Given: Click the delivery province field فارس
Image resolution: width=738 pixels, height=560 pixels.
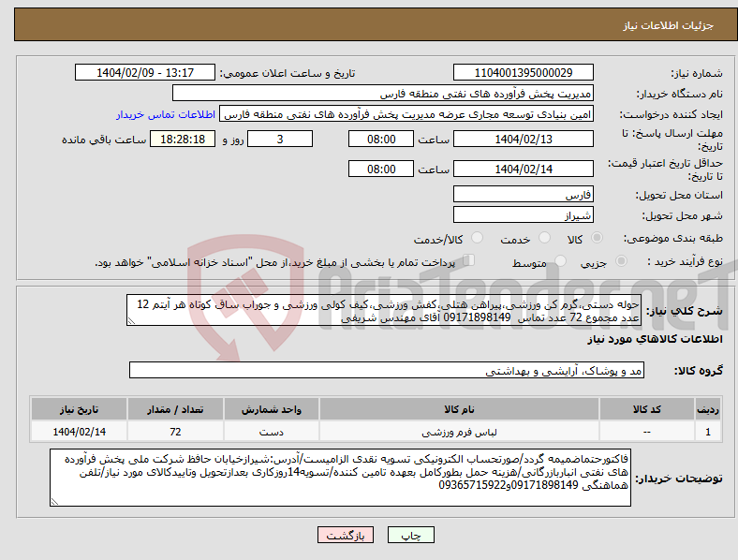Looking at the screenshot, I should pyautogui.click(x=524, y=194).
